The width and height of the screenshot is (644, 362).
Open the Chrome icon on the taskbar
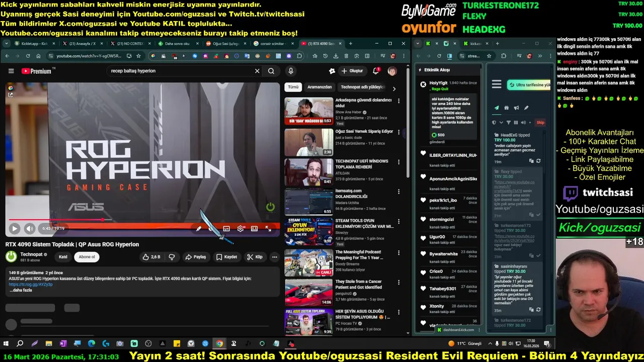click(220, 343)
